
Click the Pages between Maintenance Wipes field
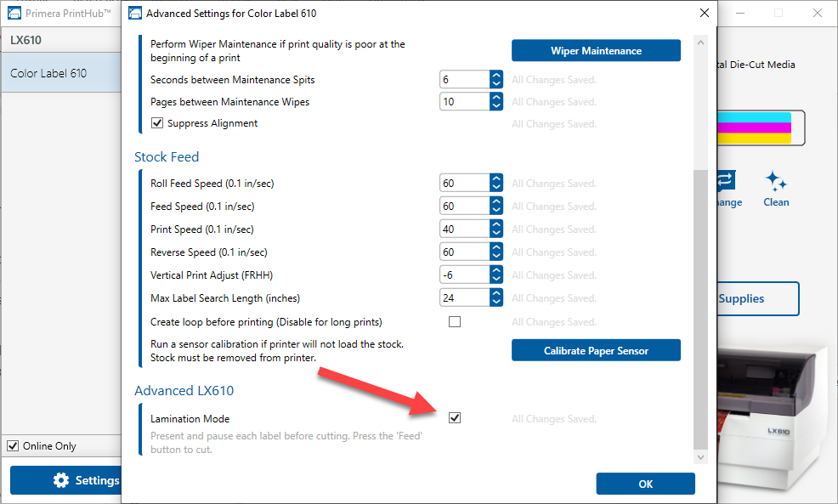(x=465, y=101)
